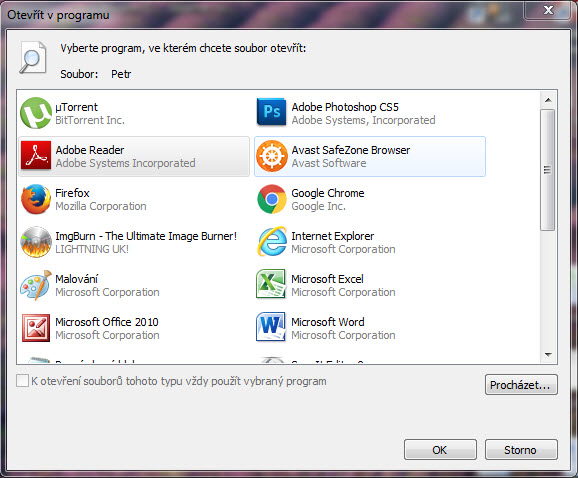
Task: Click the 'µTorrent' program name
Action: pyautogui.click(x=76, y=107)
